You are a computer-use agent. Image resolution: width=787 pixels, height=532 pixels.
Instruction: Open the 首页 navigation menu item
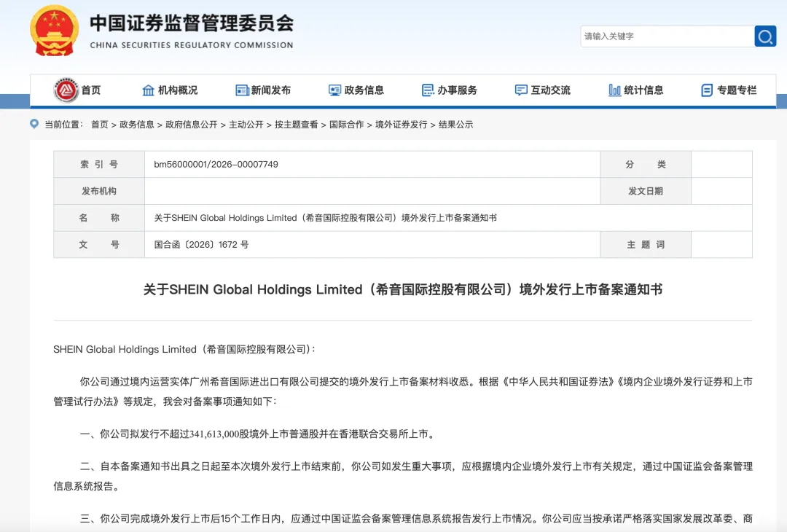click(x=91, y=90)
